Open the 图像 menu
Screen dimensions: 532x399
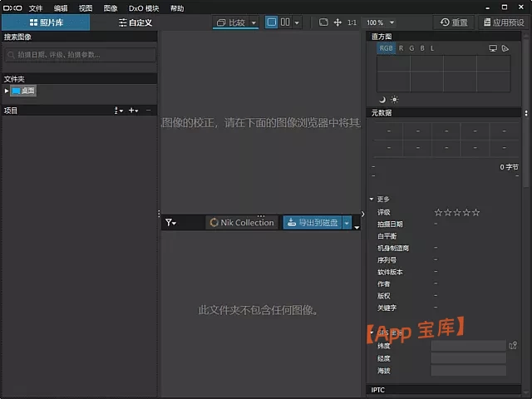click(x=111, y=8)
